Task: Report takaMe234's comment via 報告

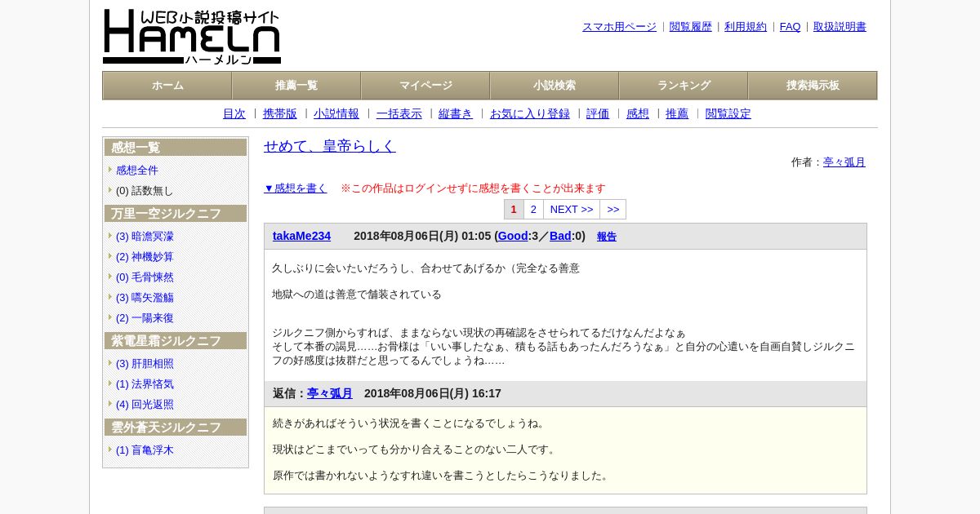Action: click(607, 237)
